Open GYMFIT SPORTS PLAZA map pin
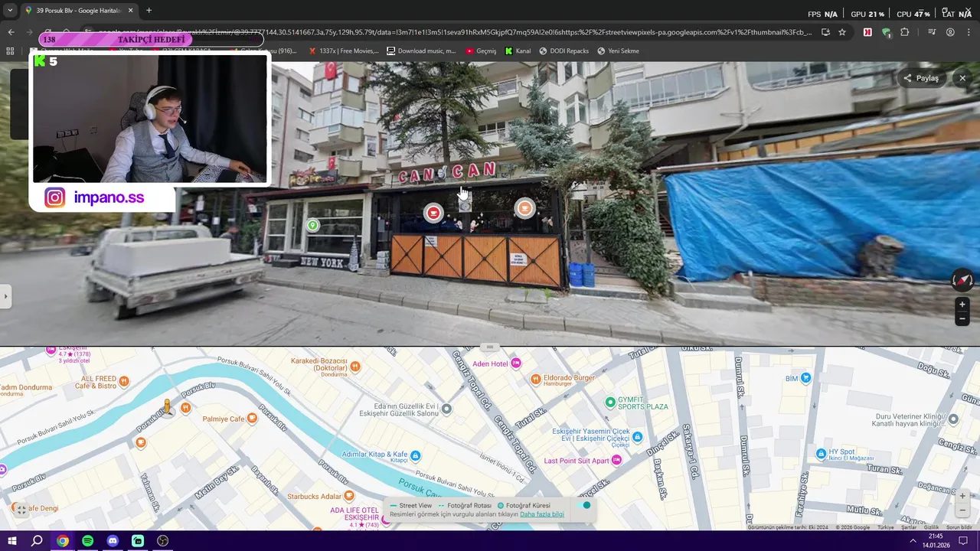This screenshot has width=980, height=551. tap(610, 402)
